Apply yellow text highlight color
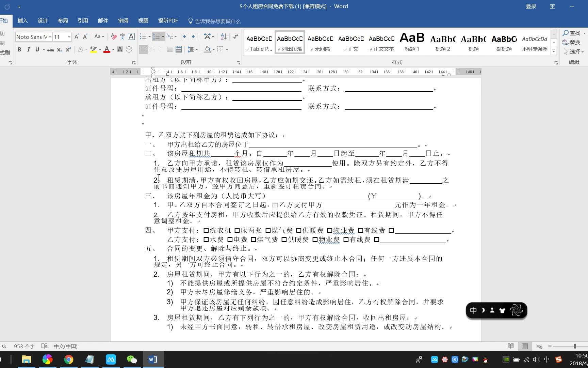This screenshot has height=368, width=588. [93, 49]
